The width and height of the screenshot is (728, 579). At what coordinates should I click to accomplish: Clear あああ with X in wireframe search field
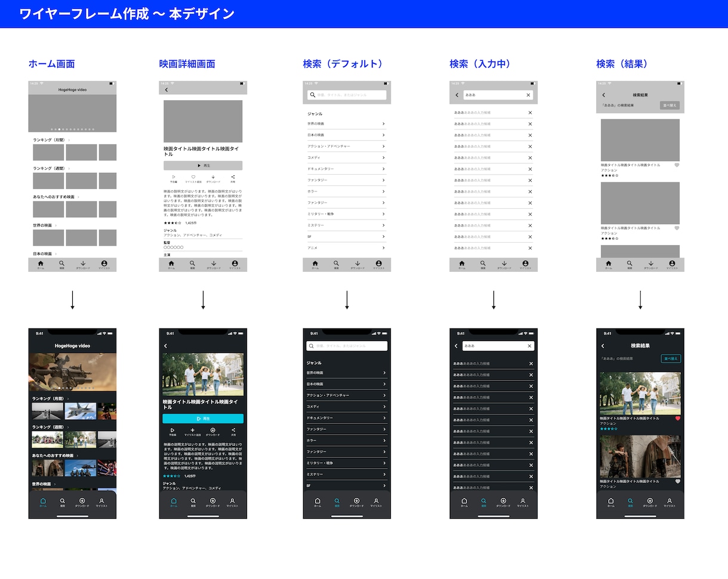click(x=528, y=95)
